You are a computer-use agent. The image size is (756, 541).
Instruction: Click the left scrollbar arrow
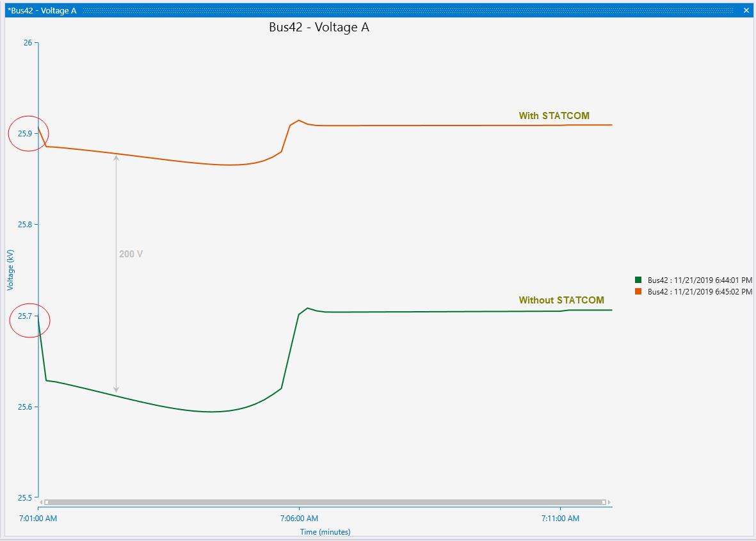click(42, 501)
